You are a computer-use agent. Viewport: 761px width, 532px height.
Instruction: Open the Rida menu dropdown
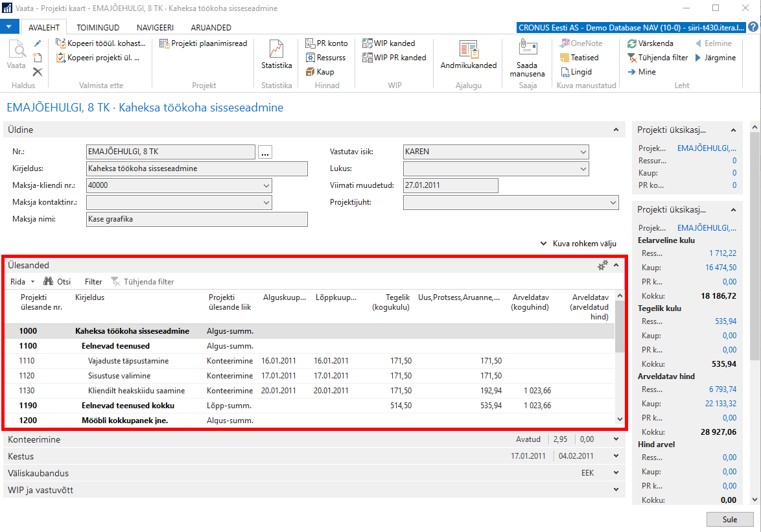[22, 282]
